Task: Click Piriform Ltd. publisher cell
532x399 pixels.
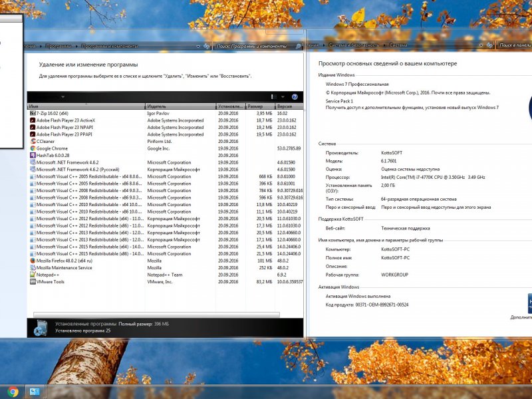Action: pyautogui.click(x=160, y=141)
